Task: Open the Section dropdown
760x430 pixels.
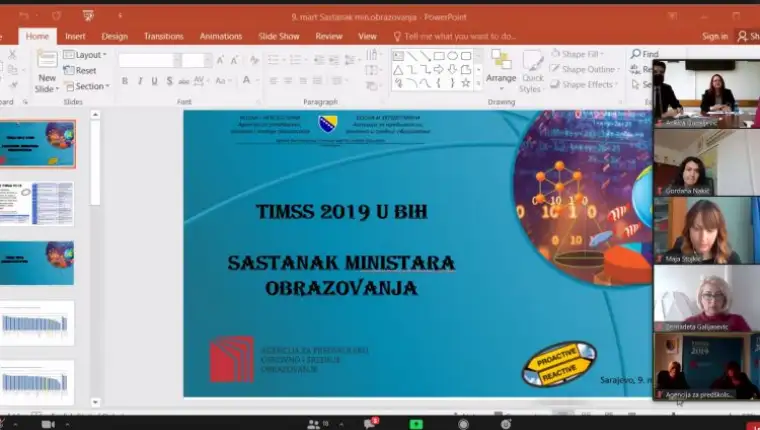Action: click(87, 86)
